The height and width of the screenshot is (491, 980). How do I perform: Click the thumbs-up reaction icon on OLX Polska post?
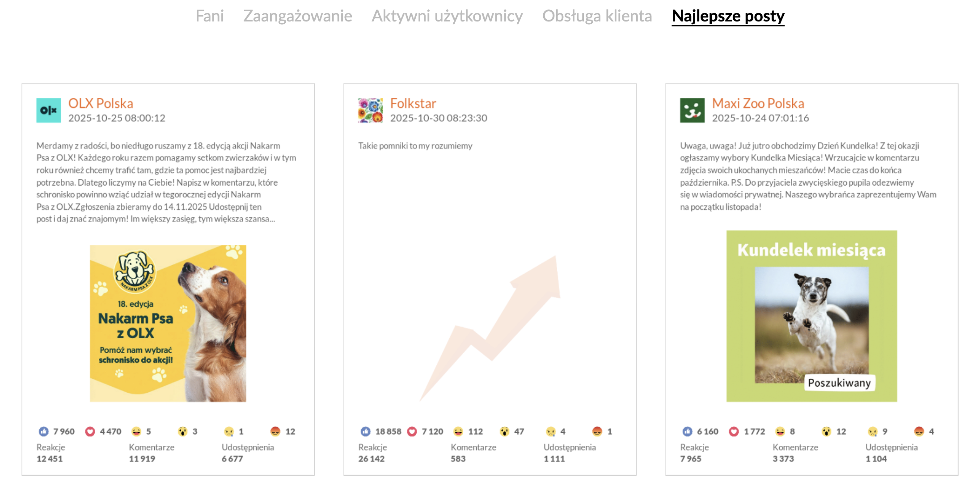coord(43,431)
